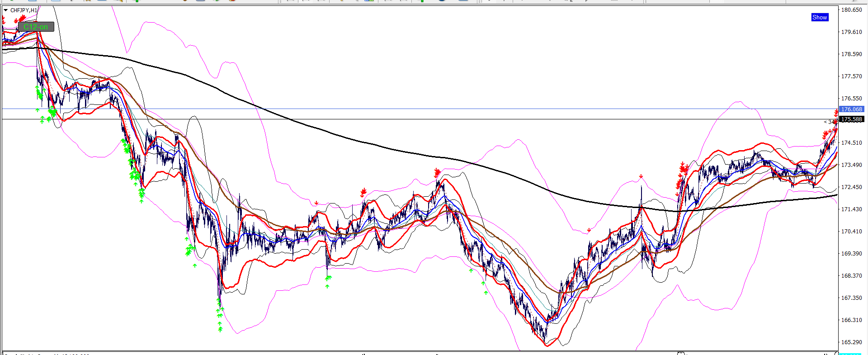
Task: Click the 165.290 price scale value
Action: pos(851,342)
